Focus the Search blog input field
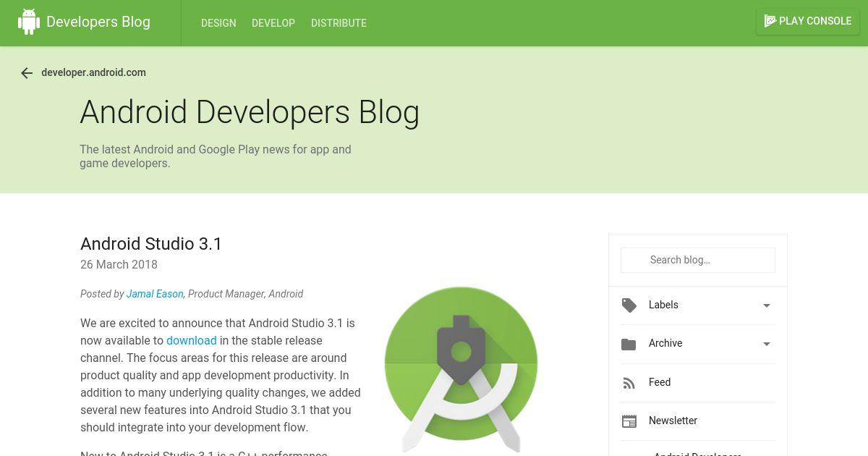Viewport: 868px width, 456px height. click(x=698, y=260)
